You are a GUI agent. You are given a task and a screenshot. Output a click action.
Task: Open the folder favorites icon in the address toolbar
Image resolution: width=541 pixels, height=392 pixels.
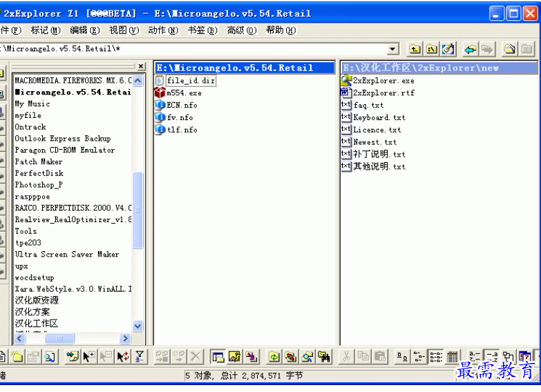point(510,49)
